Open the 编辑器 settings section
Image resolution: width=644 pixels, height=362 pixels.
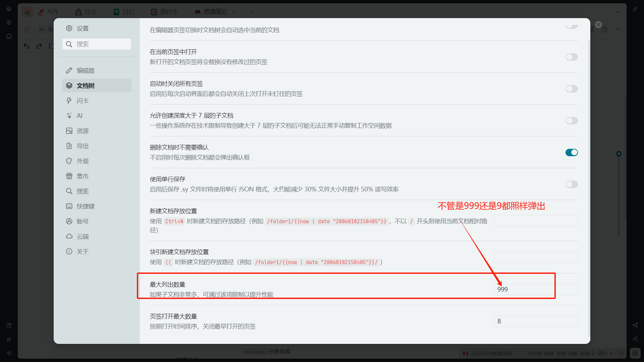point(85,70)
